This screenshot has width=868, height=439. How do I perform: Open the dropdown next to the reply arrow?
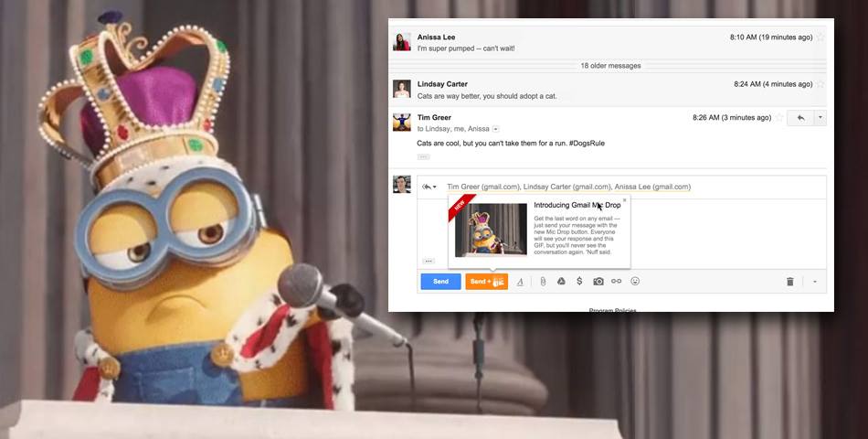click(x=820, y=117)
